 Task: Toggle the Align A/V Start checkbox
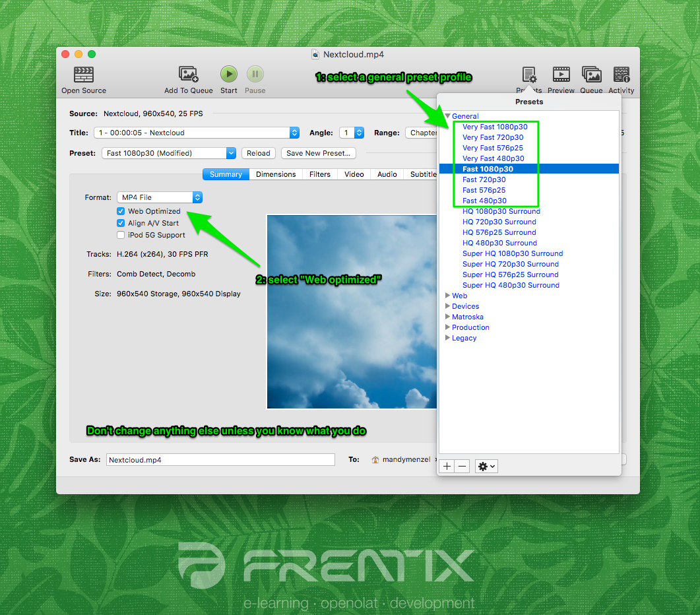pos(121,223)
